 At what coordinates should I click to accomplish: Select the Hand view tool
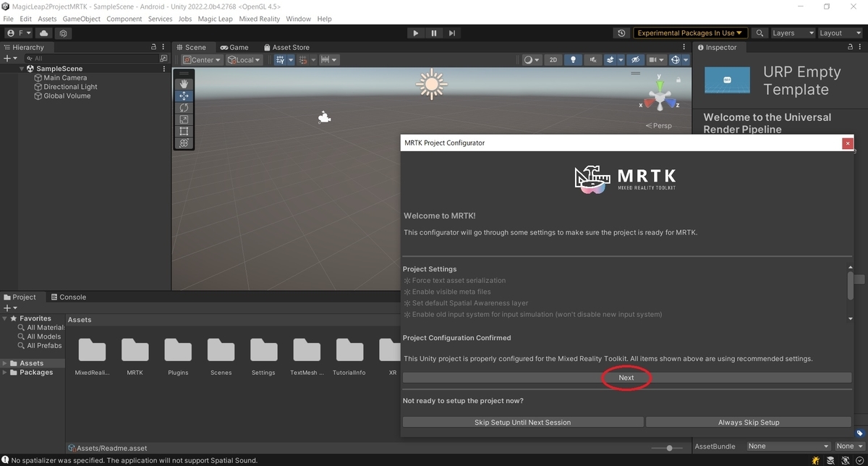[184, 84]
